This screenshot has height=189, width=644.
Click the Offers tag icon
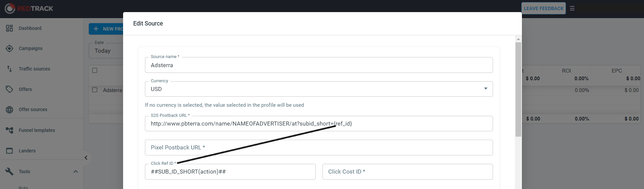[9, 89]
